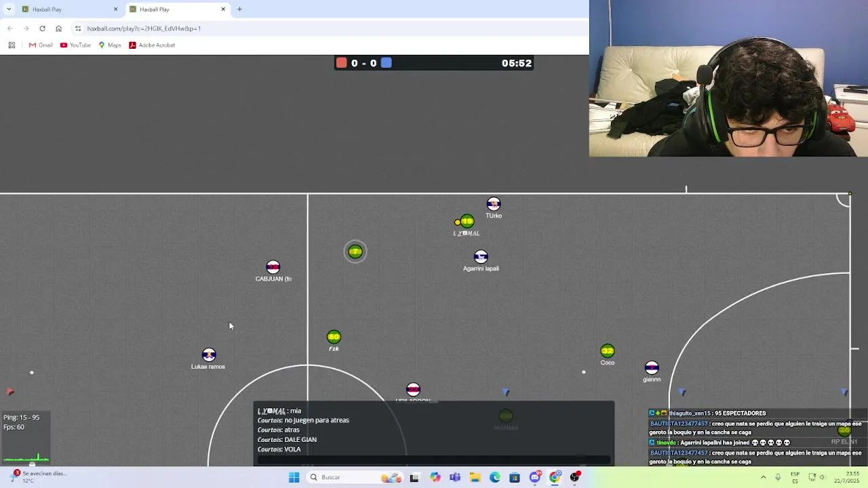The width and height of the screenshot is (868, 488).
Task: Reload the Haxball page
Action: pos(42,28)
